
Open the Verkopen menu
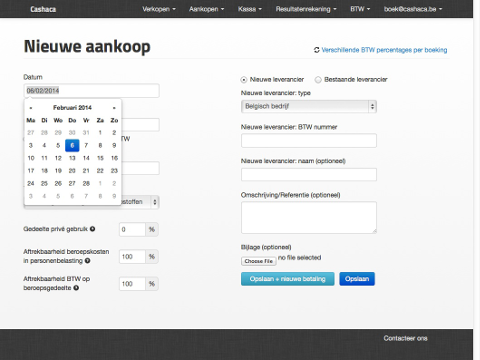(x=159, y=9)
